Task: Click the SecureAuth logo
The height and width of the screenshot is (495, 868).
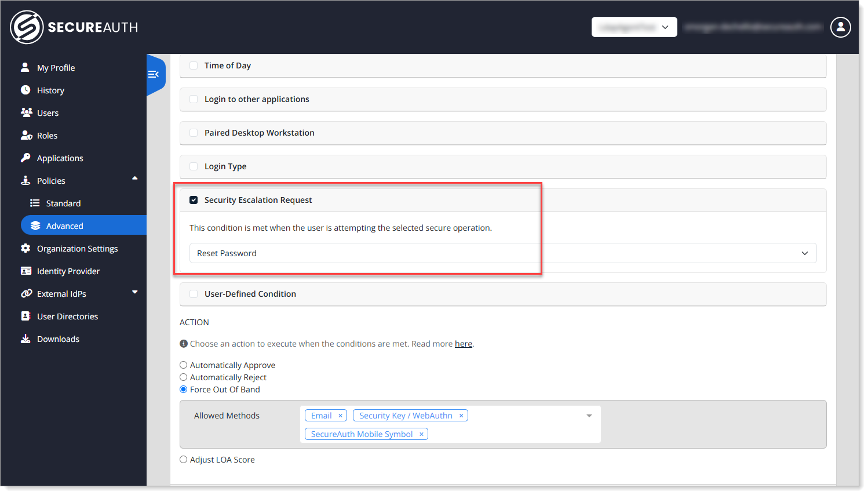Action: [x=74, y=27]
